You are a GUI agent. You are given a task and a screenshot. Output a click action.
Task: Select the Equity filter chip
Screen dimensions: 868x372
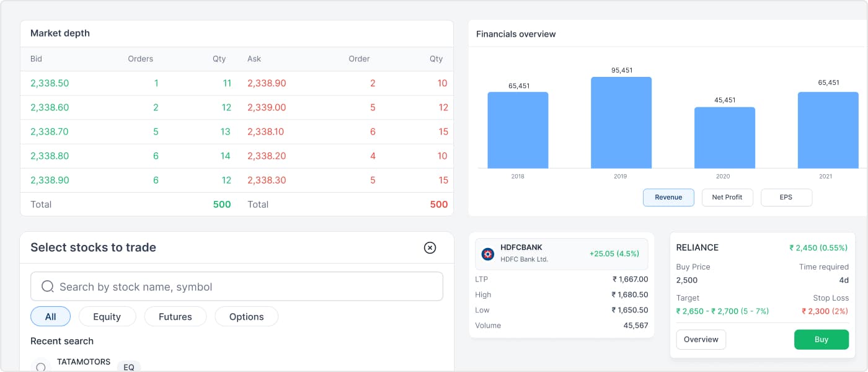pyautogui.click(x=107, y=316)
